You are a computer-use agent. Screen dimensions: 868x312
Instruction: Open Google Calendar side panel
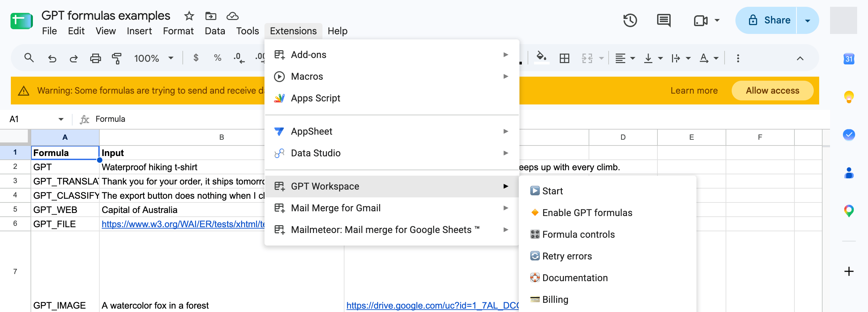pos(849,59)
